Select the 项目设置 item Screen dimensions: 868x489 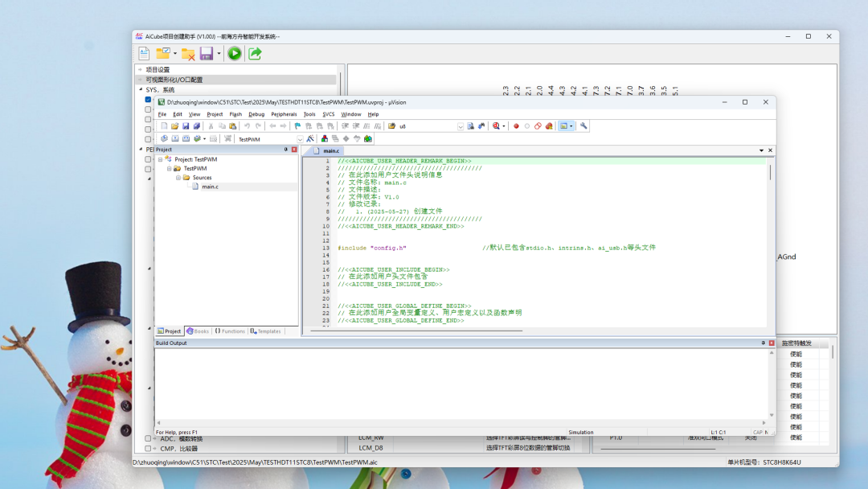pyautogui.click(x=158, y=70)
